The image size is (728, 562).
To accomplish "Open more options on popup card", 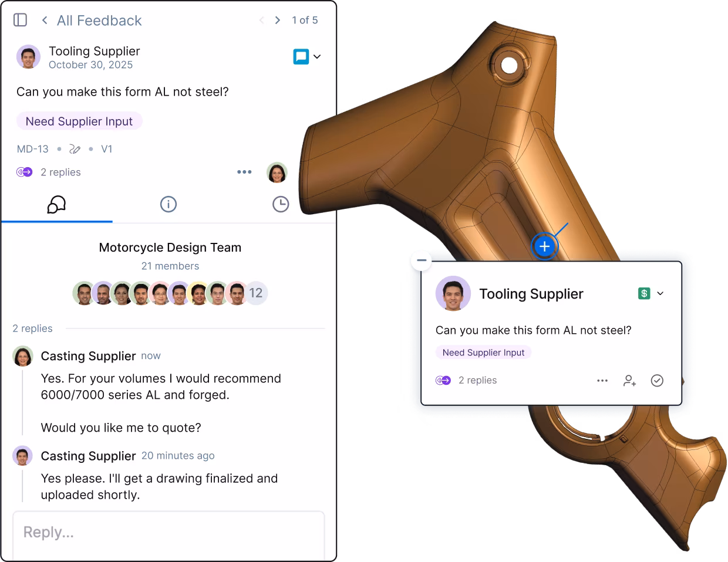I will (x=602, y=381).
